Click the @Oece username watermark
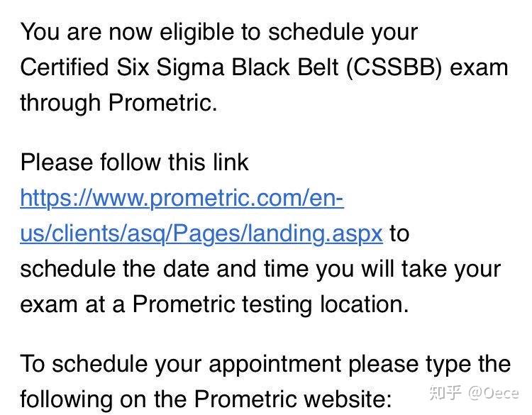 493,392
